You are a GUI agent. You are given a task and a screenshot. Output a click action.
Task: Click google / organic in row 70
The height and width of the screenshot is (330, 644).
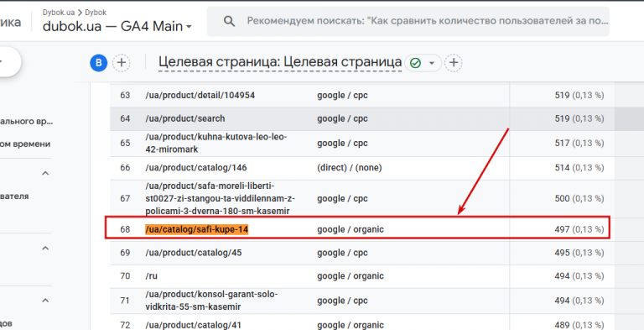tap(351, 275)
